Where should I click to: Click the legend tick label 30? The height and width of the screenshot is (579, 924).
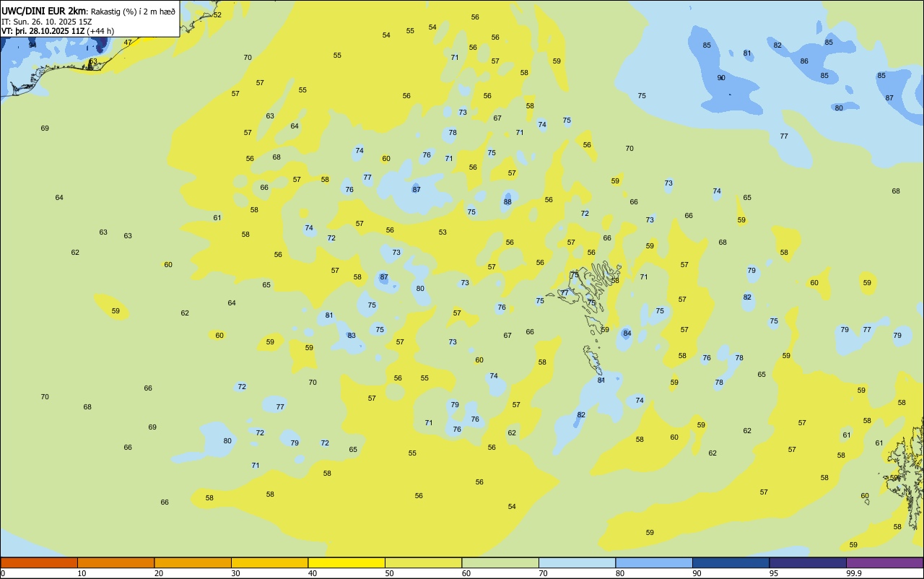pos(235,573)
